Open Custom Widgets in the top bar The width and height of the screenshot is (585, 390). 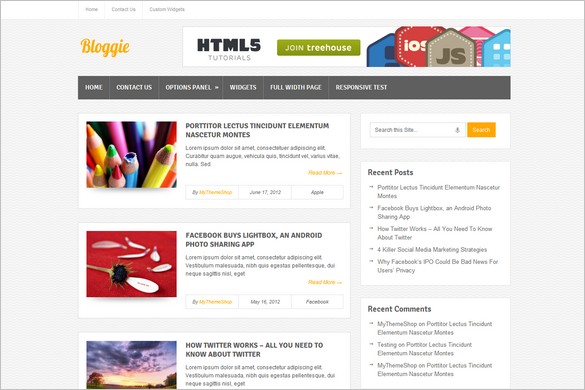click(167, 9)
